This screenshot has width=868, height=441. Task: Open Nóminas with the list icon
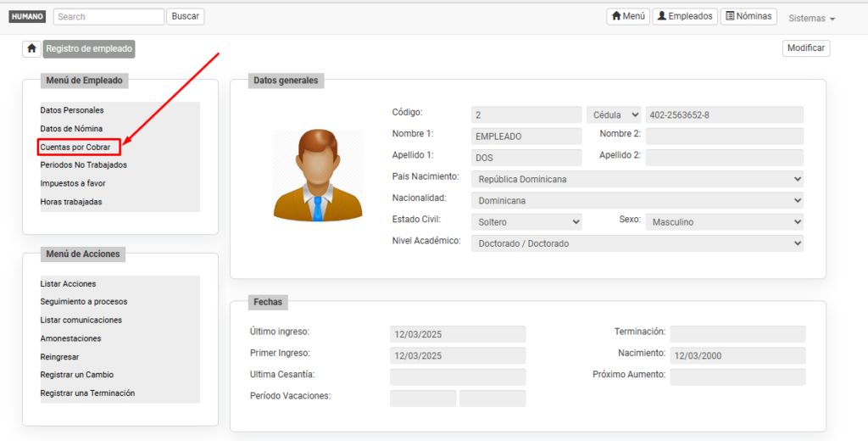tap(748, 17)
